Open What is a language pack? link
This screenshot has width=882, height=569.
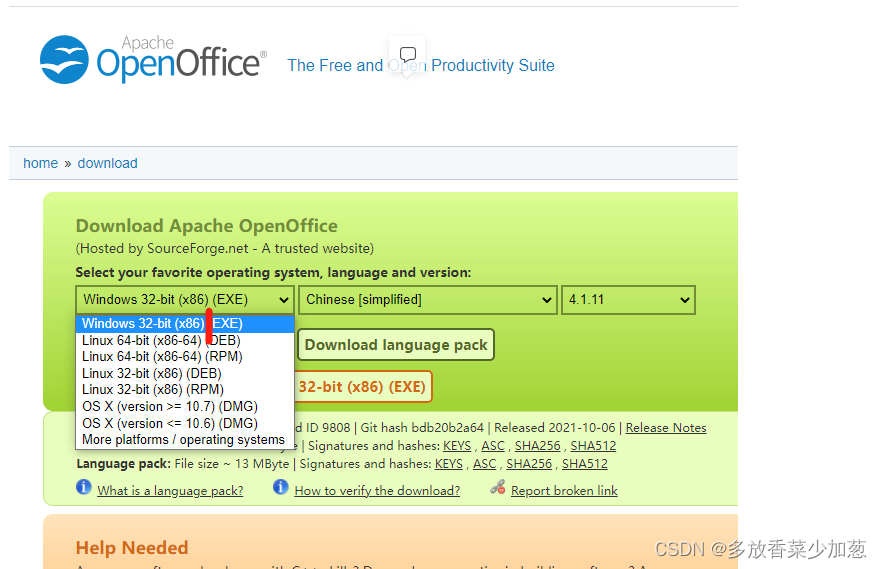click(x=170, y=491)
